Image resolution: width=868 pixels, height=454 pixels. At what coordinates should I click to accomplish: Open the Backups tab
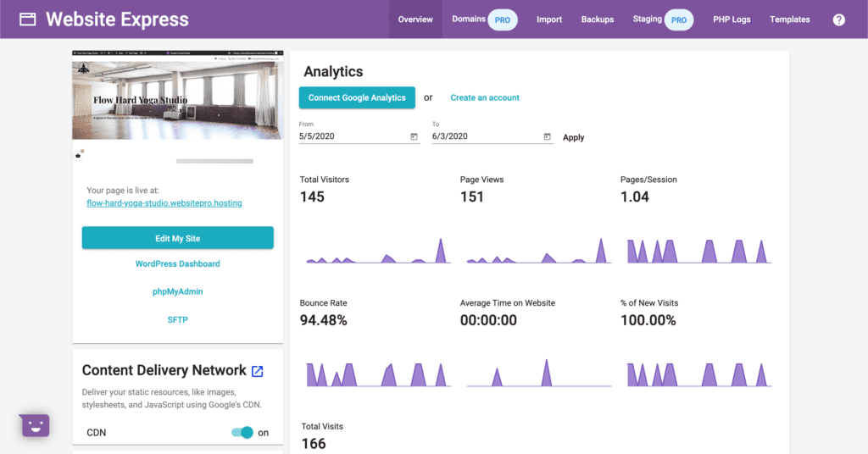598,19
